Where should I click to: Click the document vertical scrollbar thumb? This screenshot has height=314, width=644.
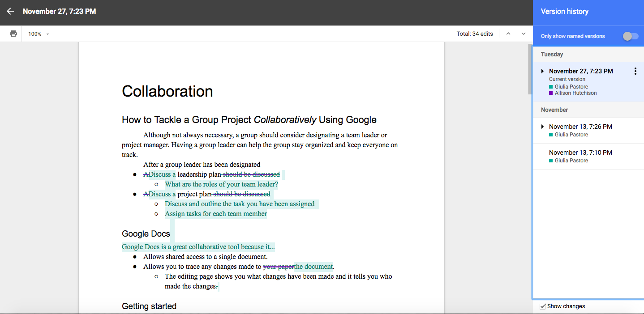(x=530, y=69)
